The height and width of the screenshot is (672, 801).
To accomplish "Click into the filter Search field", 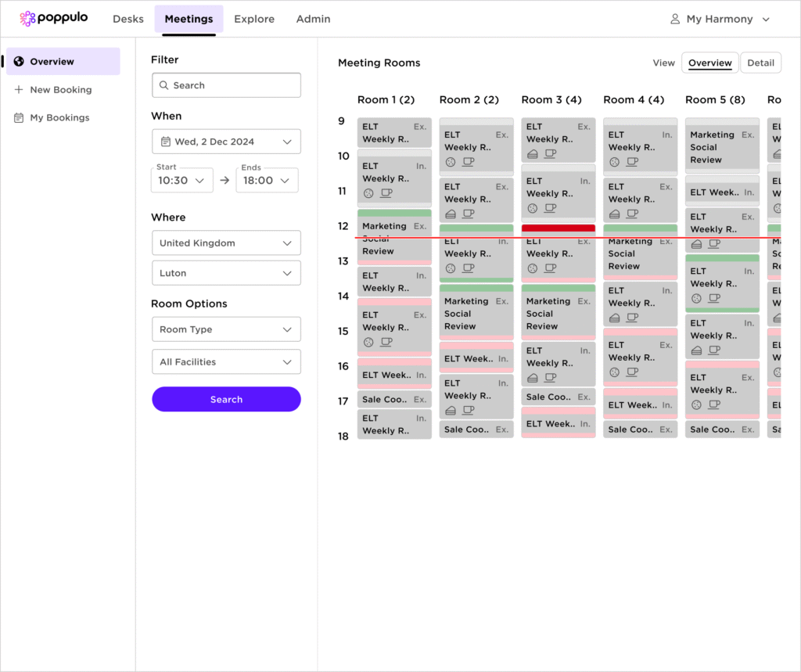I will [226, 85].
